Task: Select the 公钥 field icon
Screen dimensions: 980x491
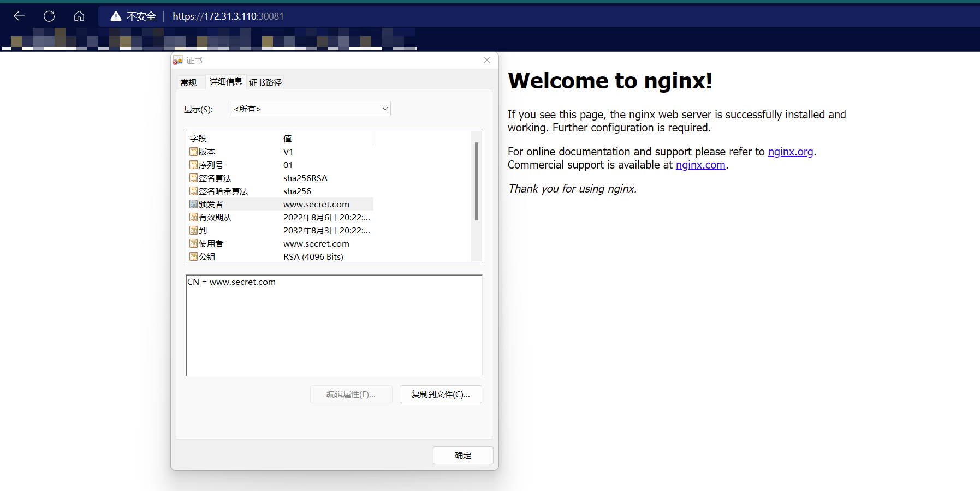Action: click(x=193, y=256)
